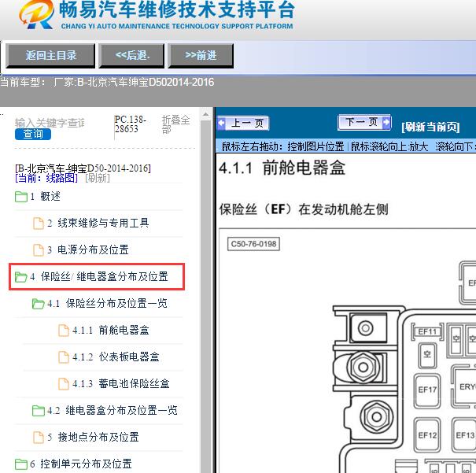Click the blue 查询 search button
Image resolution: width=476 pixels, height=473 pixels.
tap(33, 135)
